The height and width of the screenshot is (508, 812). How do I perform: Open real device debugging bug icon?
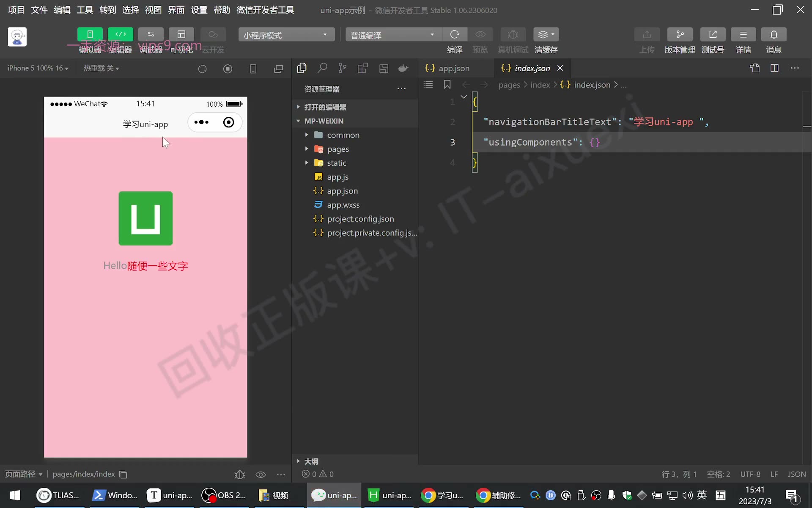[x=513, y=34]
